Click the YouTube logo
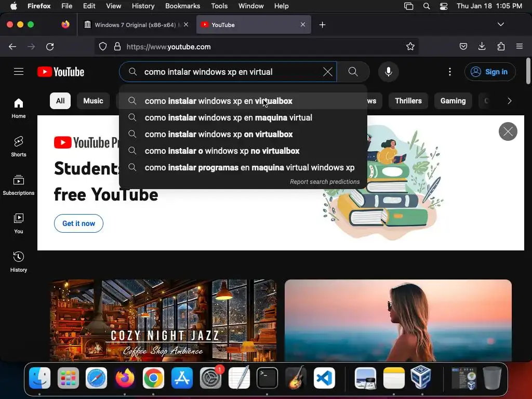The image size is (532, 399). [61, 72]
